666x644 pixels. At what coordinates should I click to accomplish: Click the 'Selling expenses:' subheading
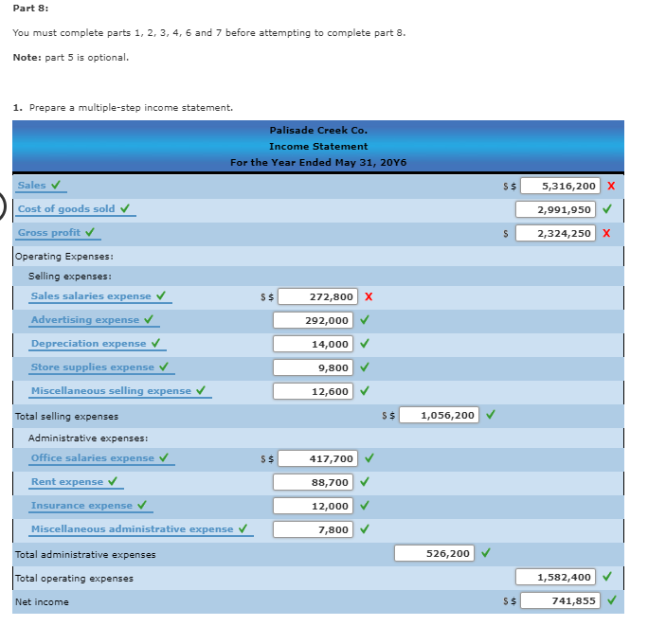(70, 277)
